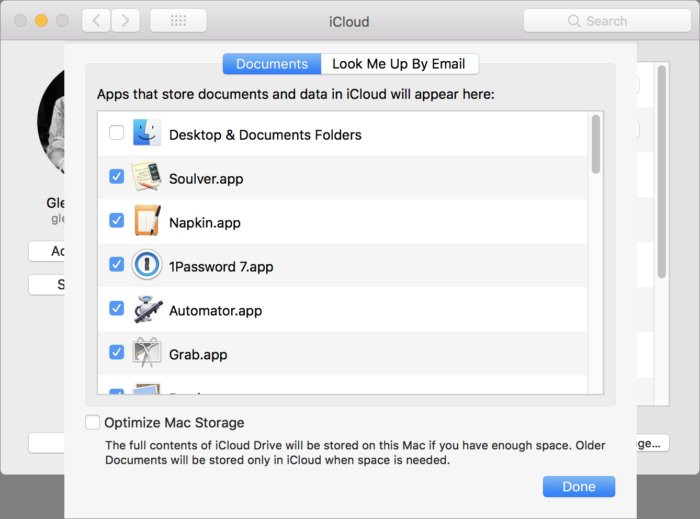
Task: Click the Automator robot icon
Action: click(x=147, y=308)
